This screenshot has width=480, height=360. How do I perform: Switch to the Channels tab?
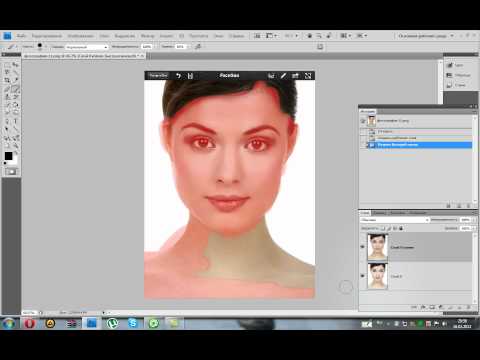click(379, 213)
